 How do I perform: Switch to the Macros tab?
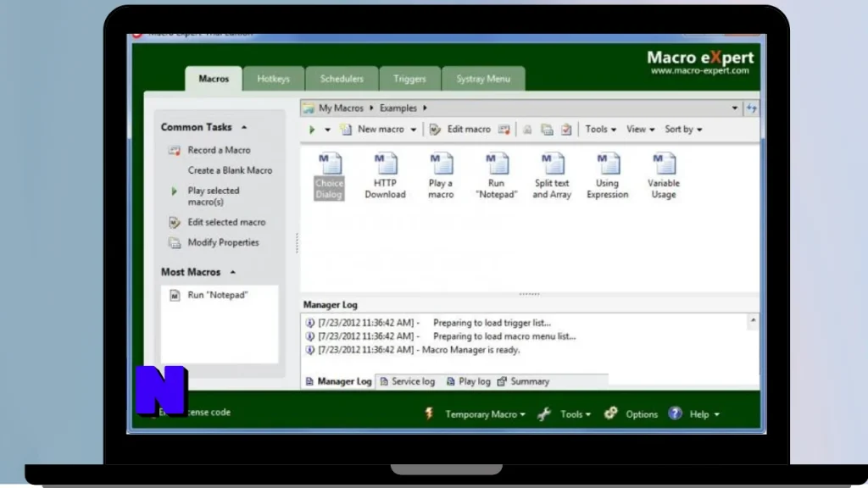tap(214, 79)
